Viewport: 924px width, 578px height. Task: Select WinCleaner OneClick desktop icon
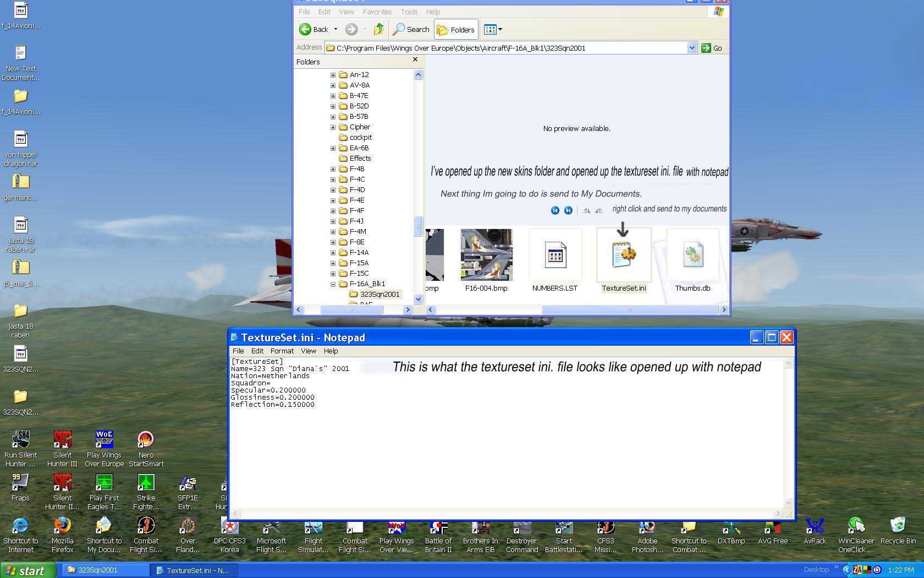(x=856, y=535)
